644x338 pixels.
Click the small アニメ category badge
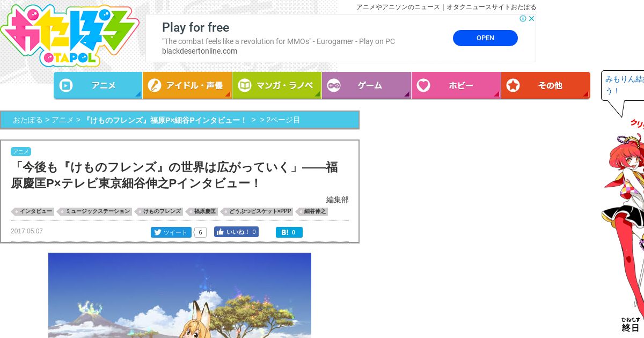21,152
